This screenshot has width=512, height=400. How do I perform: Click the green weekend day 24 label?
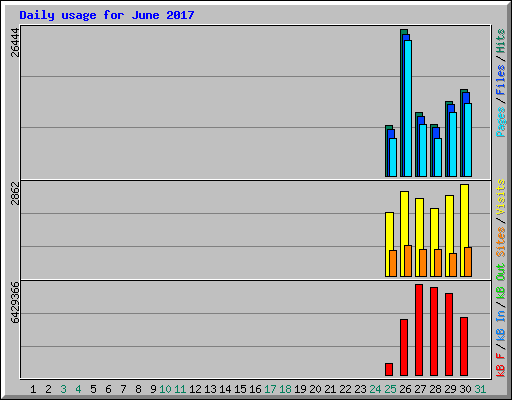375,389
